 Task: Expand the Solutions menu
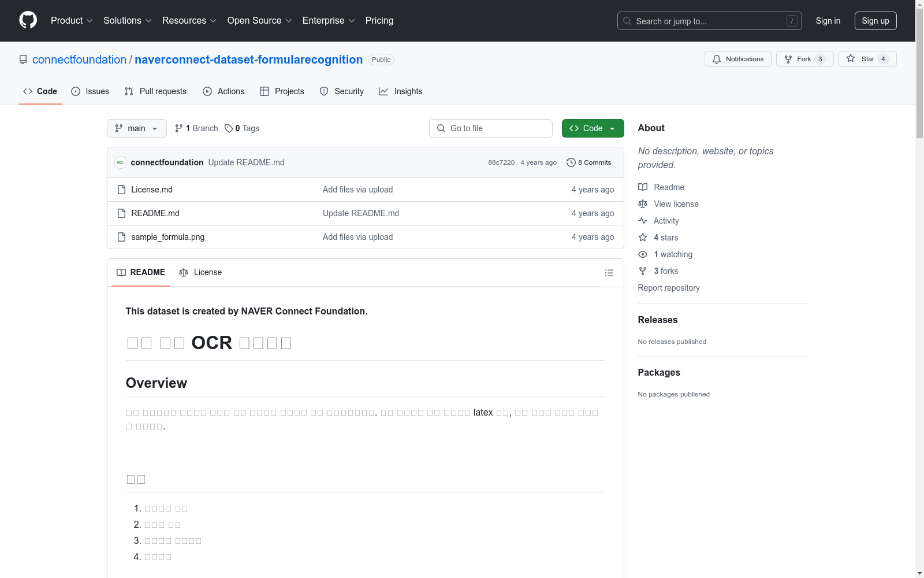pos(128,20)
